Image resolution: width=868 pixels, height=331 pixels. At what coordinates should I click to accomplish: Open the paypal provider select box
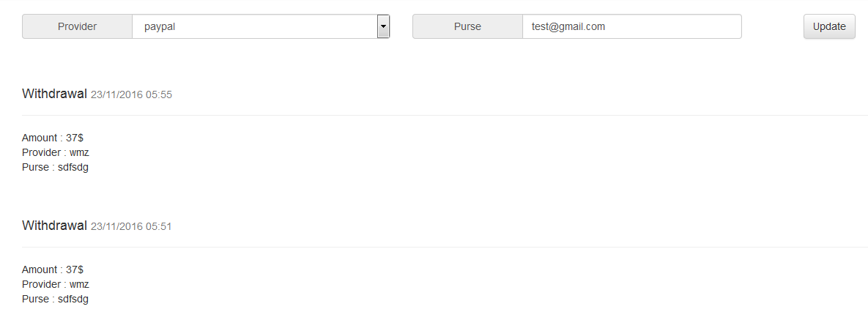pos(256,27)
